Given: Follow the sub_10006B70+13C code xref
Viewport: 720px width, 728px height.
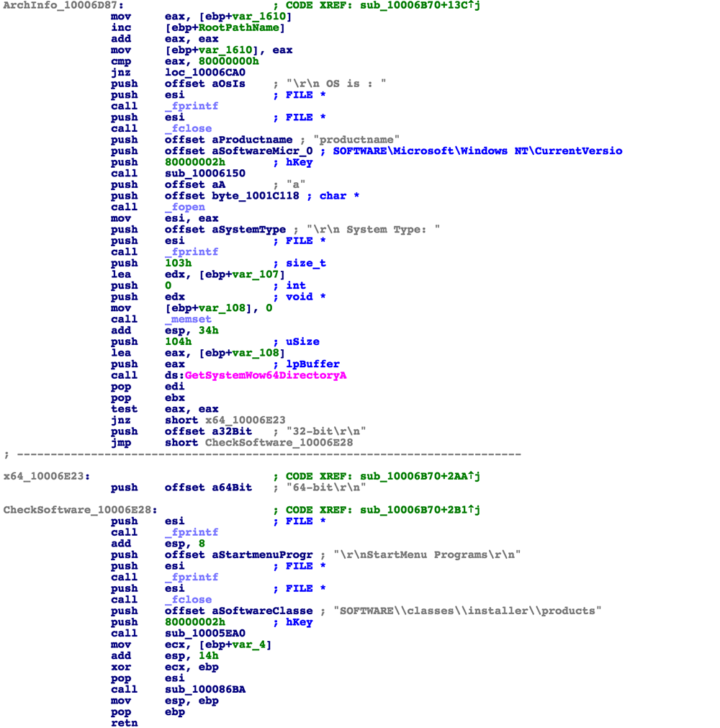Looking at the screenshot, I should coord(420,6).
